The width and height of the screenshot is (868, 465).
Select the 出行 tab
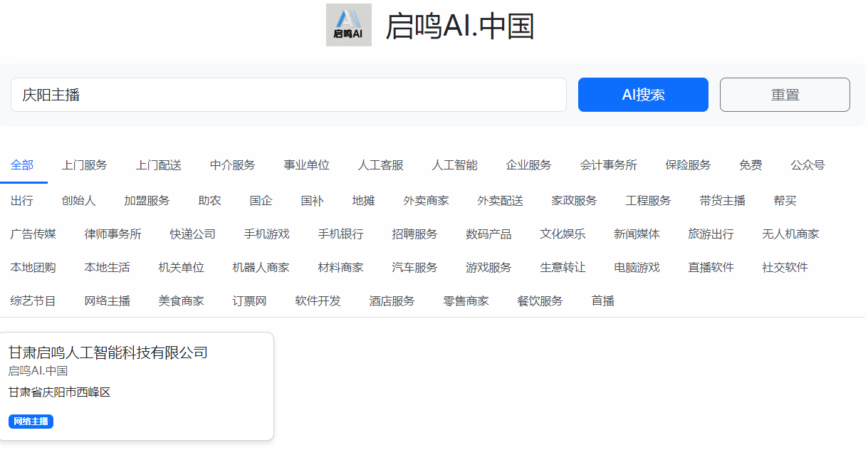pyautogui.click(x=22, y=201)
